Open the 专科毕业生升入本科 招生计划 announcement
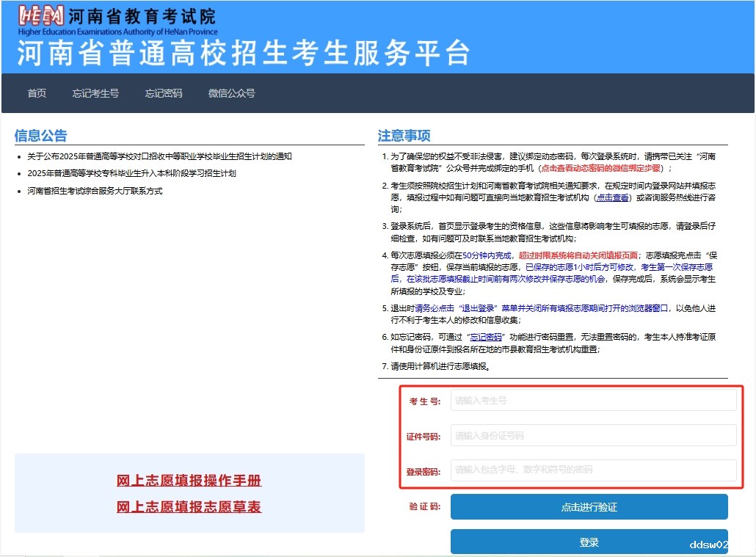Screen dimensions: 756x557 click(131, 173)
